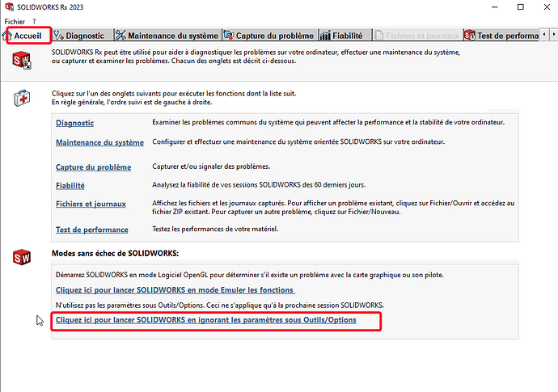The width and height of the screenshot is (558, 392).
Task: Click the Fiabilité chart icon
Action: [x=325, y=36]
